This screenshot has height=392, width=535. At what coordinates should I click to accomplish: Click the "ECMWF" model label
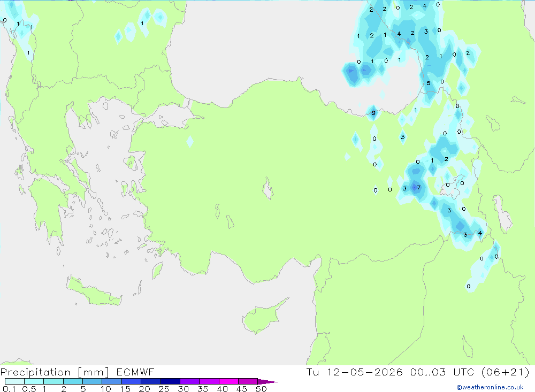pyautogui.click(x=135, y=372)
